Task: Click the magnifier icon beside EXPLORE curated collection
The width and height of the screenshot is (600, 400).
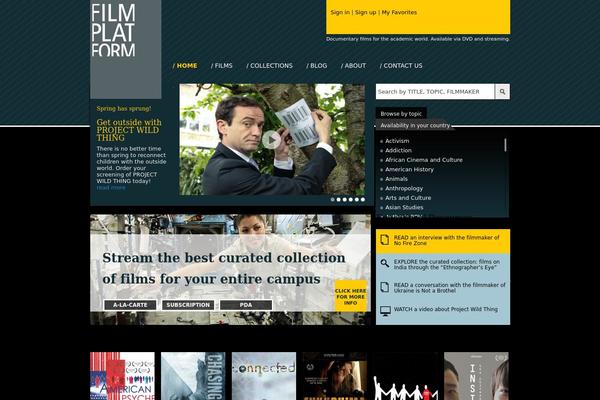Action: coord(385,263)
